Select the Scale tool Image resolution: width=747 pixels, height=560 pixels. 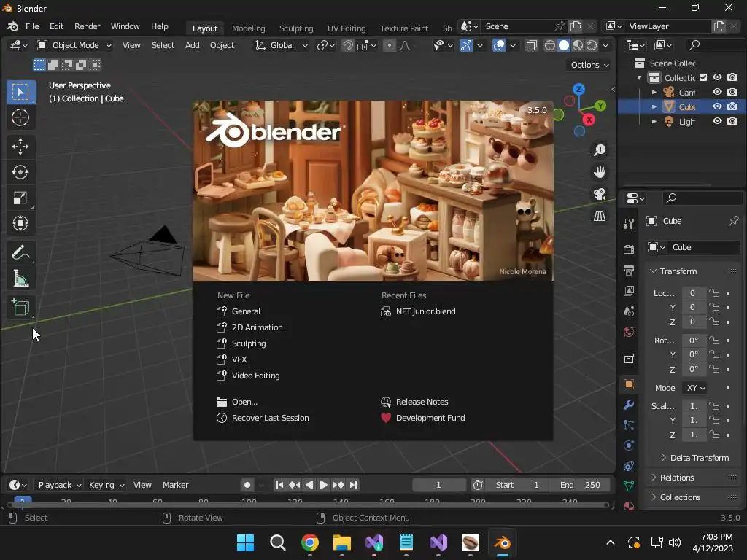tap(20, 198)
